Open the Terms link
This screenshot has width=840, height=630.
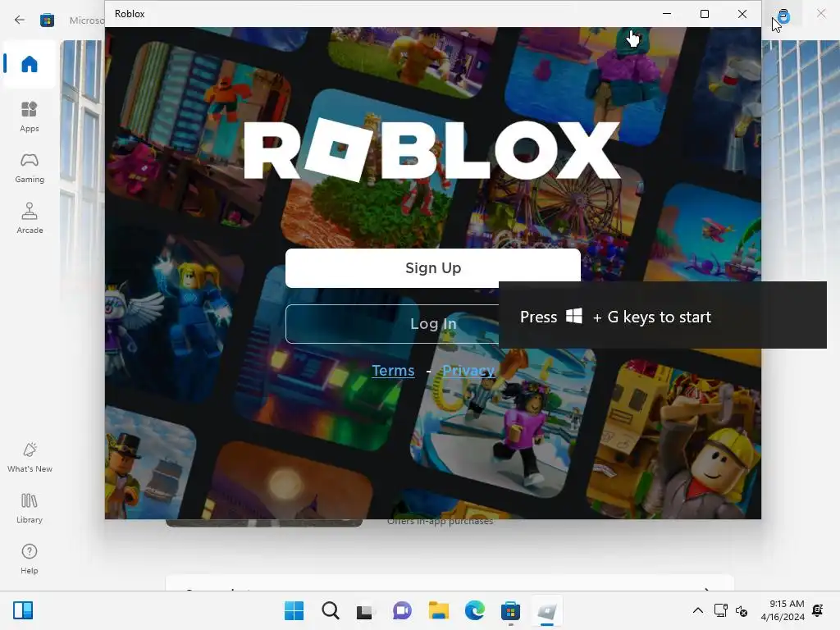click(393, 371)
